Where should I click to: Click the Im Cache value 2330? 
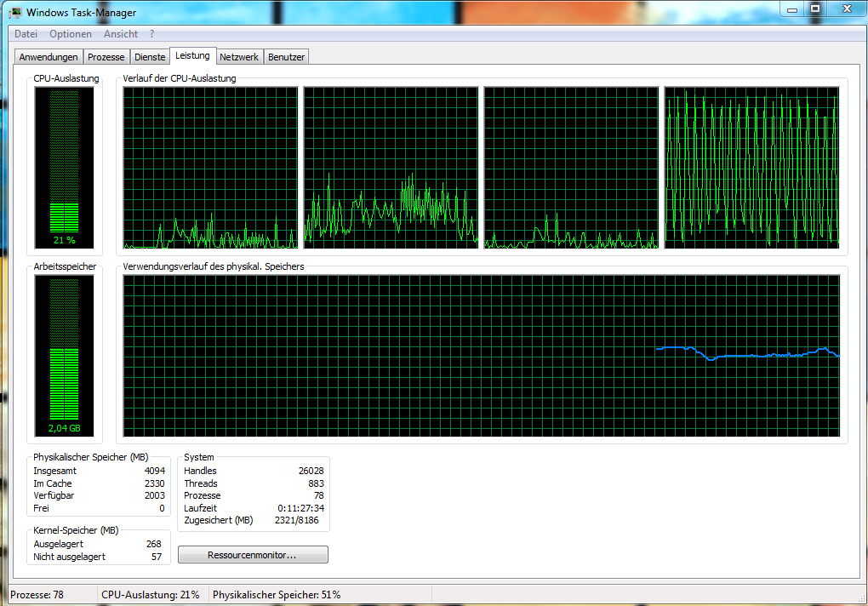coord(155,483)
